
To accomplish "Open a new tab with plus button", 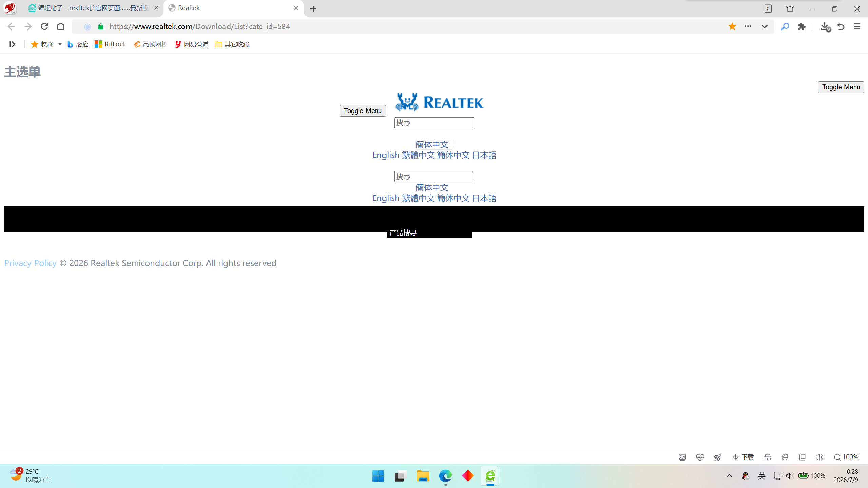I will point(313,9).
